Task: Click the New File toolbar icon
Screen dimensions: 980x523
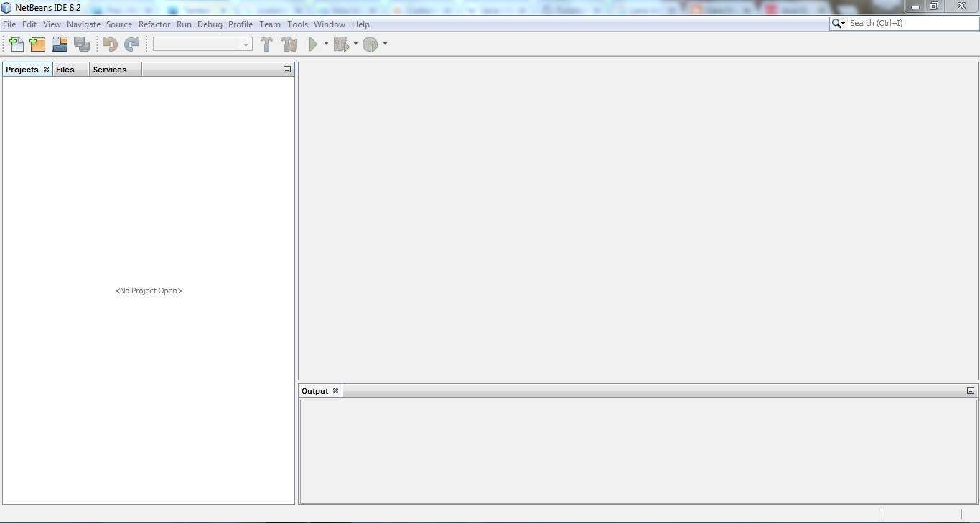Action: pyautogui.click(x=17, y=44)
